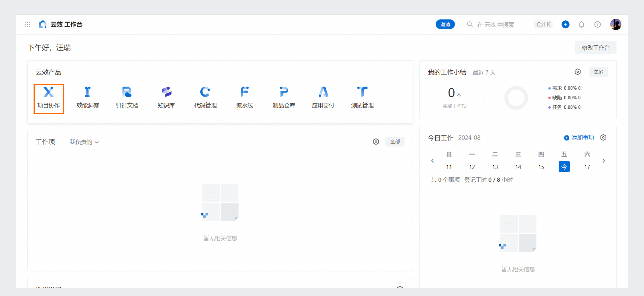The width and height of the screenshot is (644, 296).
Task: Click the 云效 logo icon
Action: [43, 25]
